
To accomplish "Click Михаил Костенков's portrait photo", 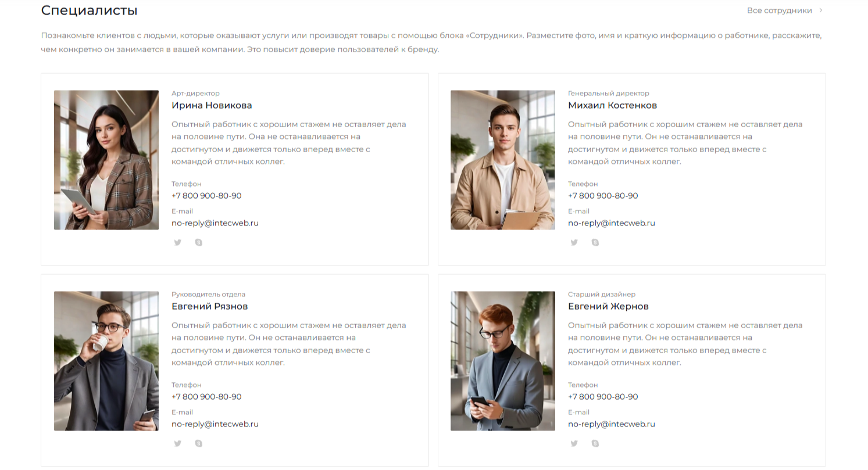I will [503, 160].
